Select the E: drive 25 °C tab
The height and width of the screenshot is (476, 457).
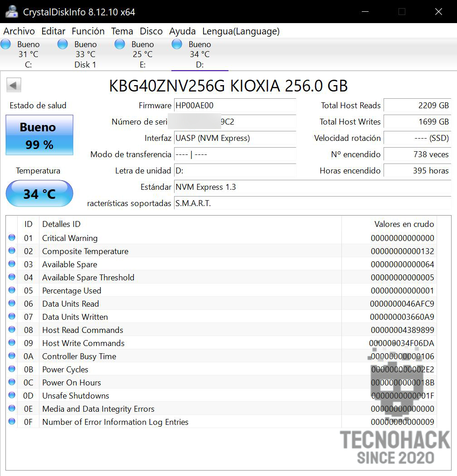pos(142,54)
